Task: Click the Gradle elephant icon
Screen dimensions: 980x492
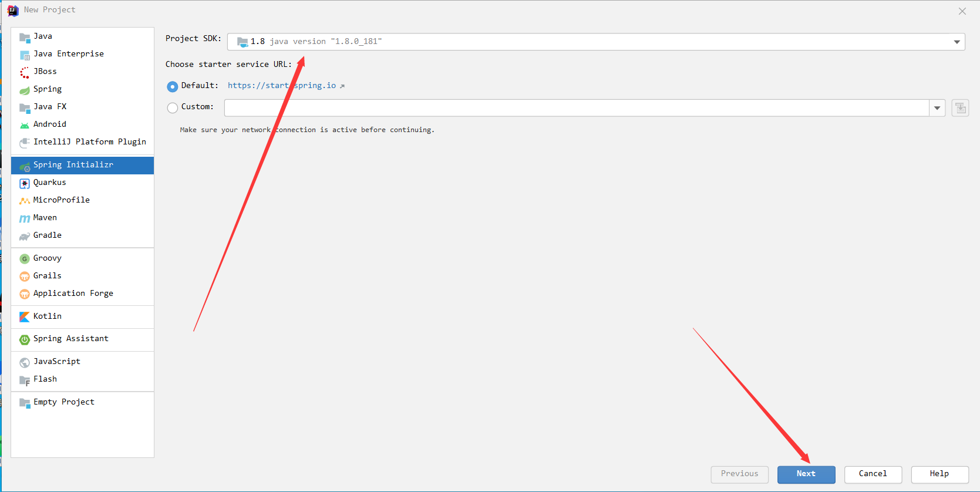Action: pyautogui.click(x=24, y=236)
